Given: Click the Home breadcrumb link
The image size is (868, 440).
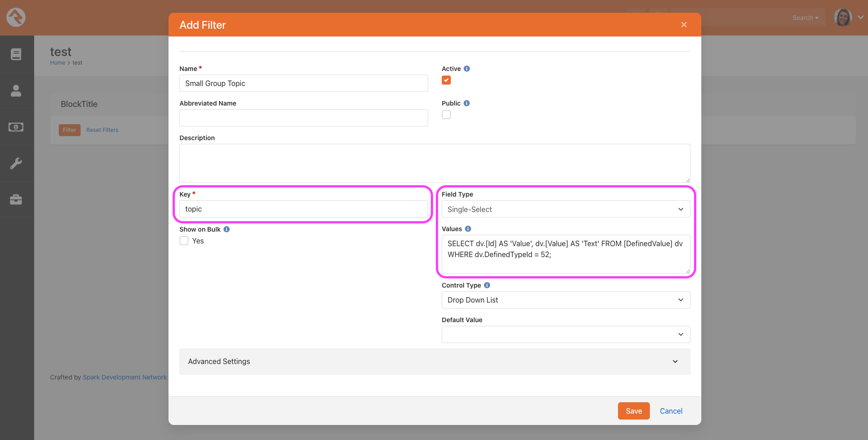Looking at the screenshot, I should coord(58,63).
